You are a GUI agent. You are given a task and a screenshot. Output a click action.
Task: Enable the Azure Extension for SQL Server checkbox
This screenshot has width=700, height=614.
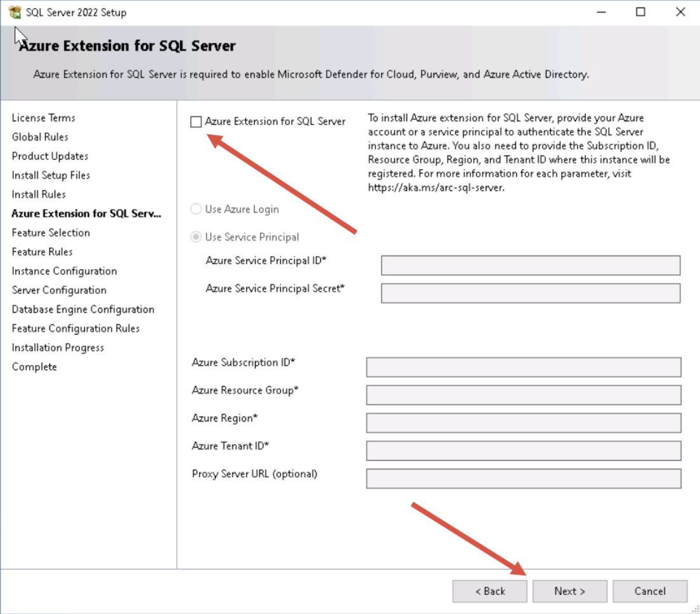196,122
